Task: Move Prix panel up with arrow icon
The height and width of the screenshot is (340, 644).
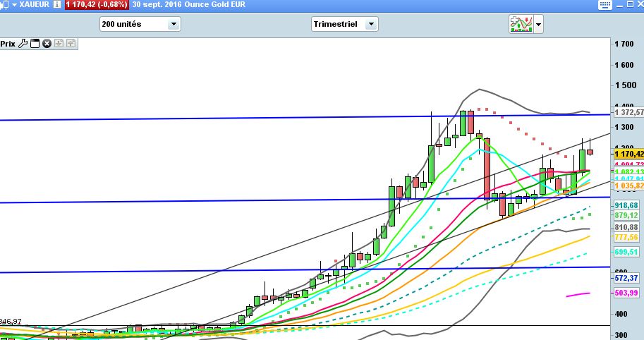Action: (x=71, y=43)
